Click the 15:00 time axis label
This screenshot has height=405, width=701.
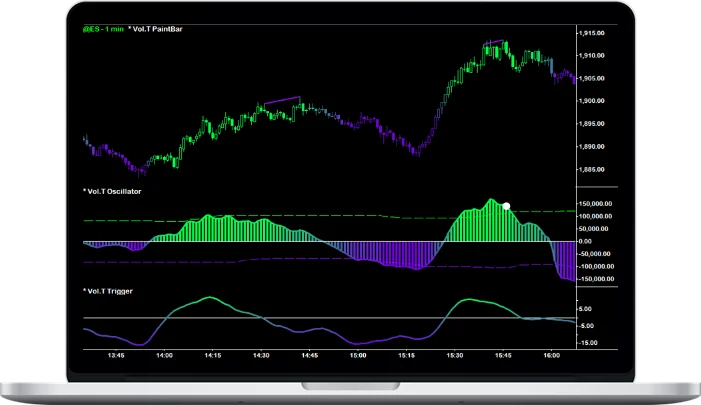358,355
